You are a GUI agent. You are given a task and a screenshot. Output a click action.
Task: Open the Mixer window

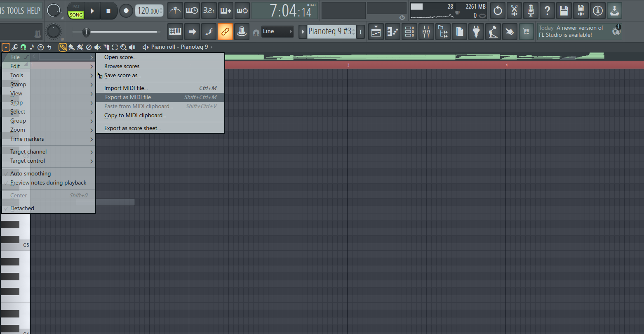tap(426, 31)
